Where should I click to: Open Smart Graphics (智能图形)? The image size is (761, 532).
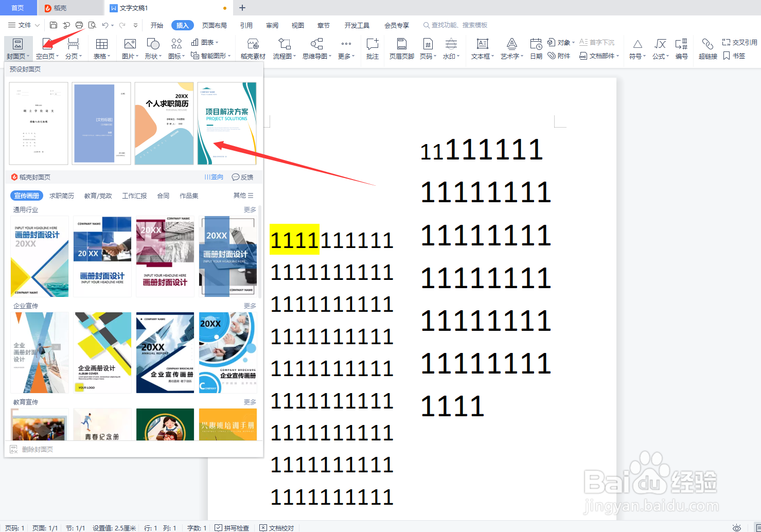tap(211, 56)
